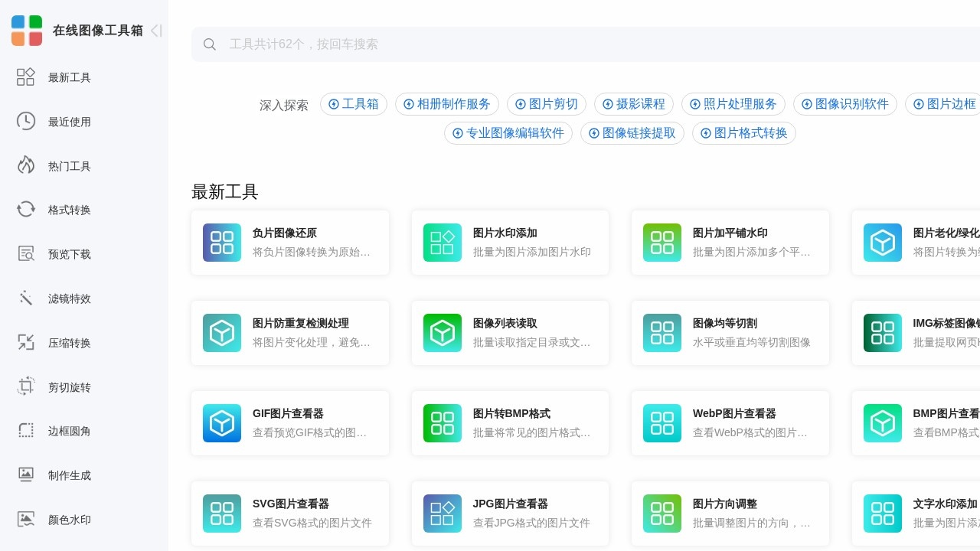
Task: Click the 图像识别软件 tag
Action: (x=844, y=104)
